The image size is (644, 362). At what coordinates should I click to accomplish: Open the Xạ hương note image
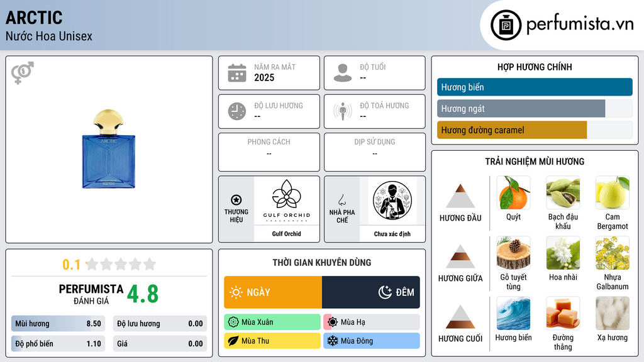point(613,314)
